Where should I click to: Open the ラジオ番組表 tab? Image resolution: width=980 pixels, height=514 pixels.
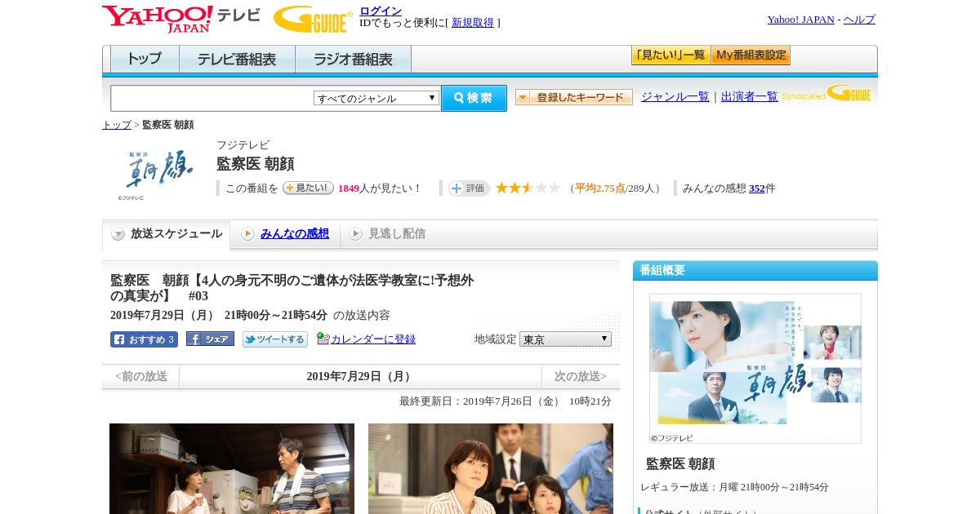click(353, 60)
